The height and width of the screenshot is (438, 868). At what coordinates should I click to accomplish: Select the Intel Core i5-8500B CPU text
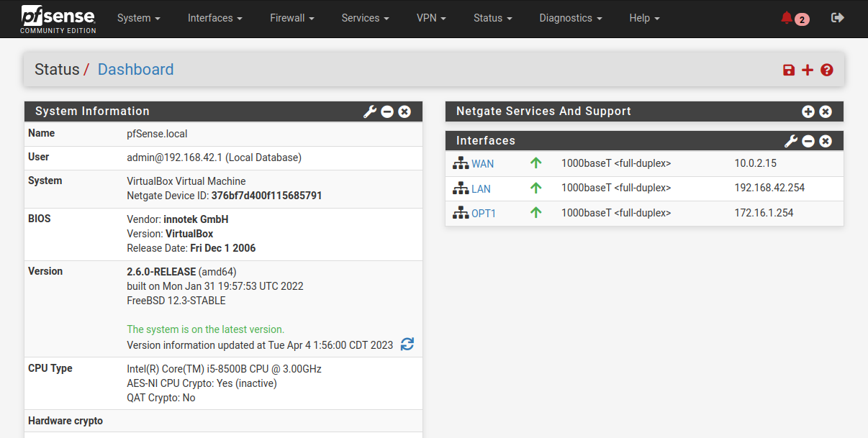tap(224, 369)
